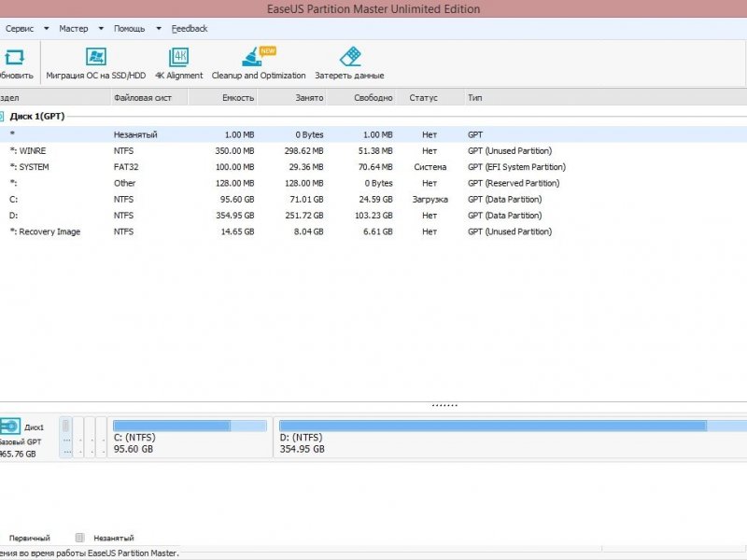Click the wipe data eraser icon
The image size is (747, 560).
[350, 57]
